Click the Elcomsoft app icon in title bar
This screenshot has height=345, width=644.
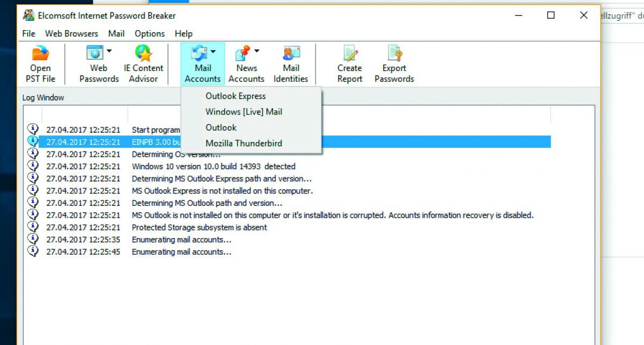28,15
